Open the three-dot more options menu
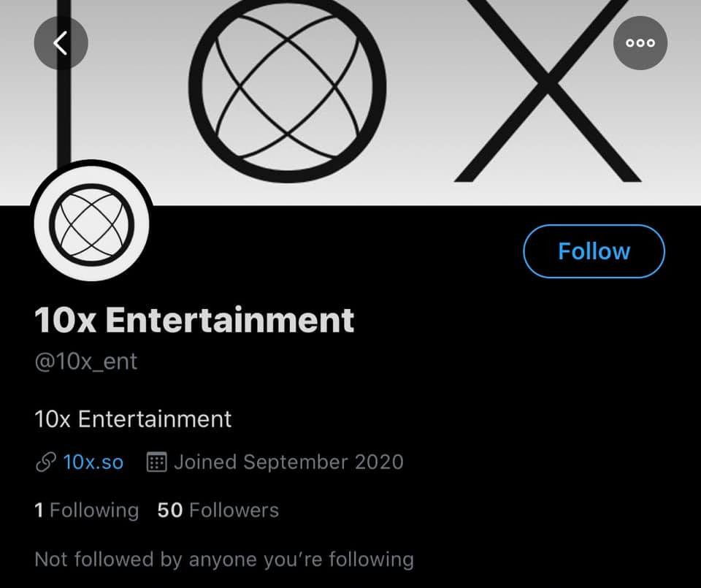This screenshot has height=588, width=701. [640, 43]
